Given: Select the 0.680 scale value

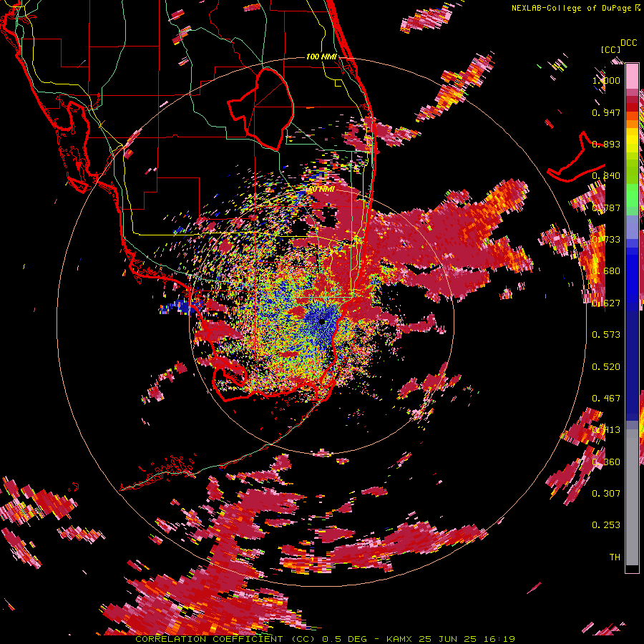Looking at the screenshot, I should coord(606,271).
